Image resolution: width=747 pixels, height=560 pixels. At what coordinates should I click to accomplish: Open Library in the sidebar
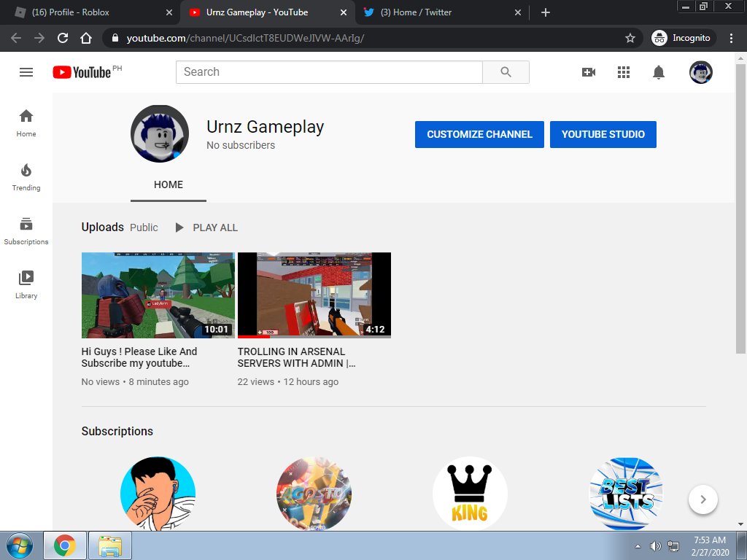pos(26,285)
